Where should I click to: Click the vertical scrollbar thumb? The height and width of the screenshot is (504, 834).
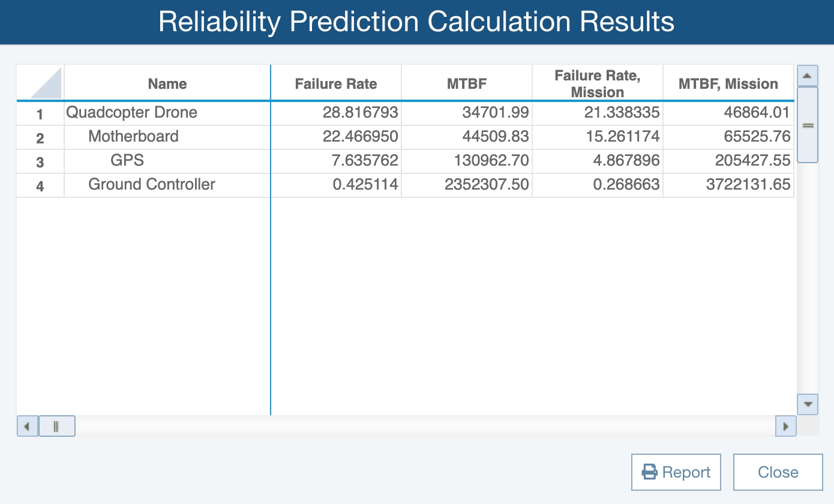point(807,125)
